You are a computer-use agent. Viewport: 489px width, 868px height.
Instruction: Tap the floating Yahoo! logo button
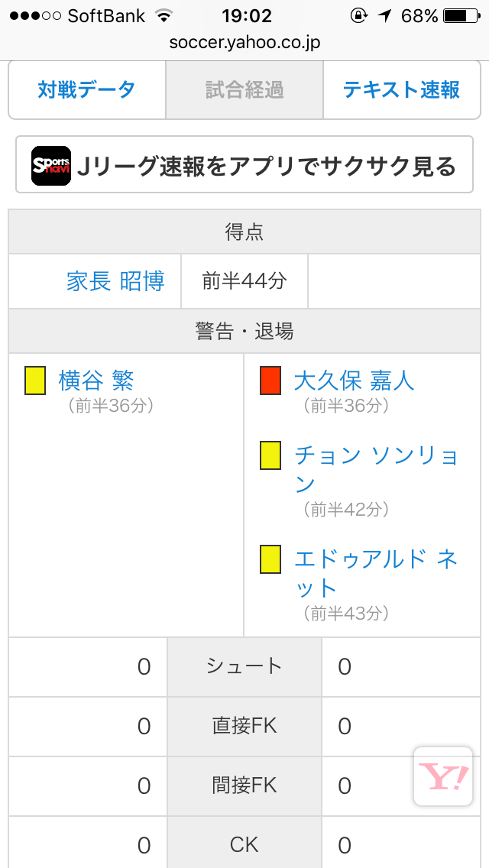click(443, 776)
